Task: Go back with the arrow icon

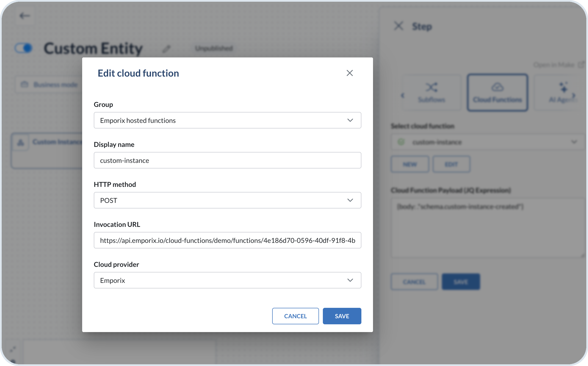Action: [24, 16]
